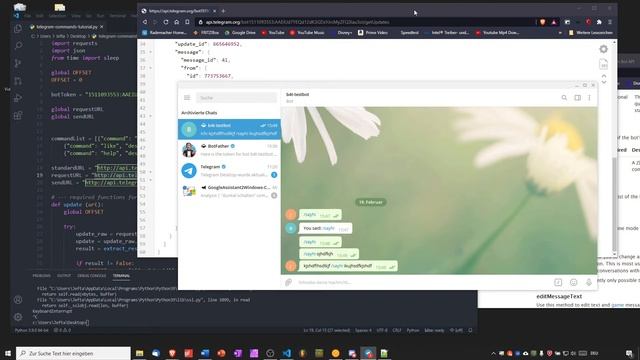Open Brave Rewards triangle icon

click(553, 22)
